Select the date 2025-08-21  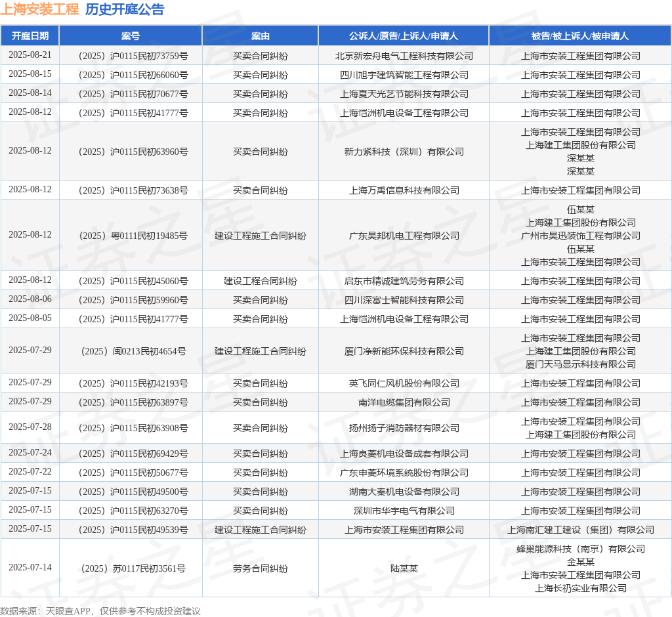click(x=30, y=55)
